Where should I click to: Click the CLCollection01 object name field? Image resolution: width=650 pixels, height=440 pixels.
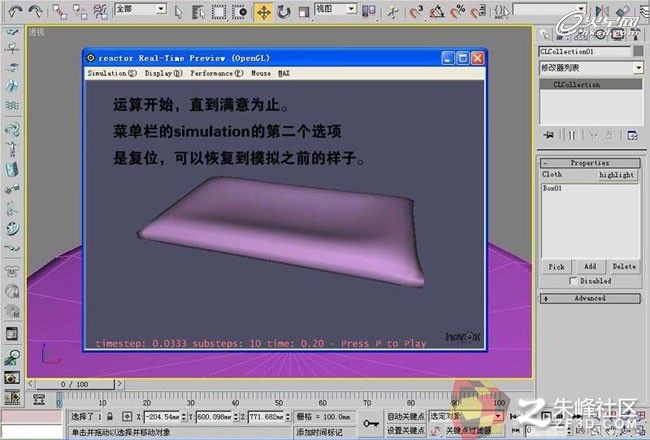585,51
